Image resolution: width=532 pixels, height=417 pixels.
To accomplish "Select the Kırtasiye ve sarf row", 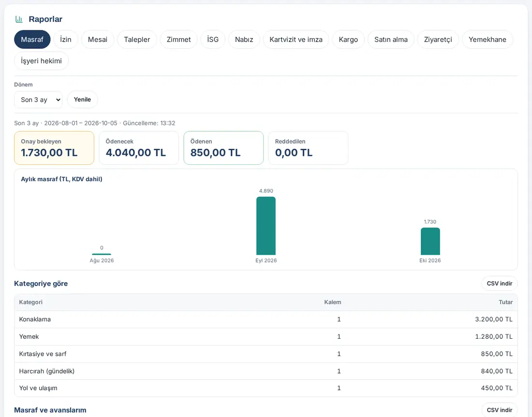I will pyautogui.click(x=266, y=354).
